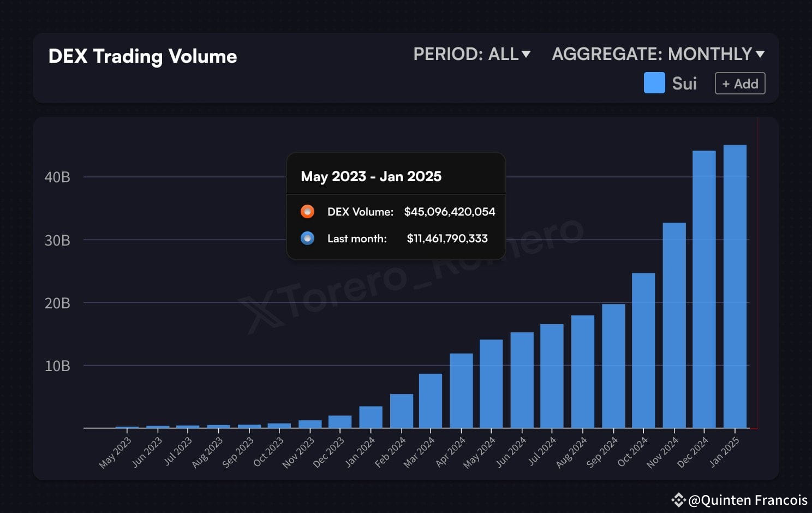Open the AGGREGATE: MONTHLY dropdown
Image resolution: width=812 pixels, height=513 pixels.
658,54
